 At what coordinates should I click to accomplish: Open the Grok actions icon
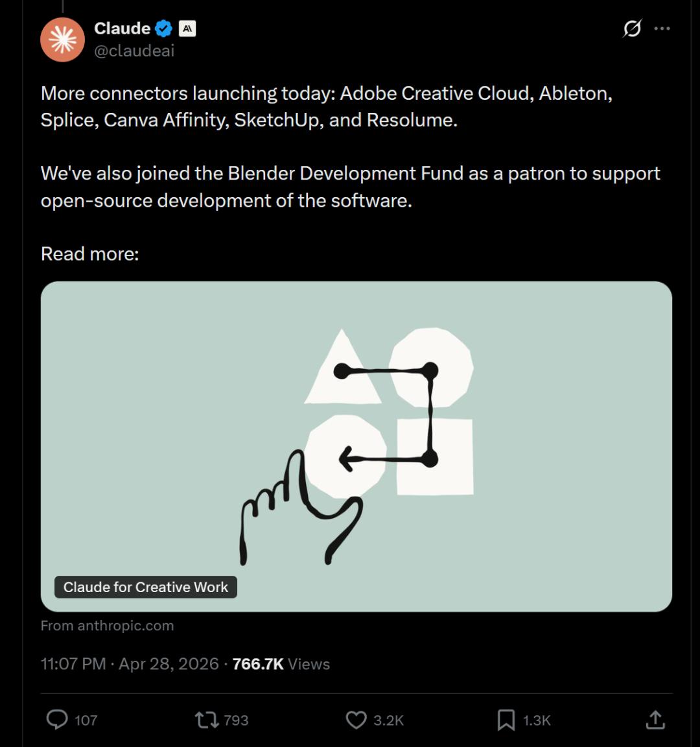click(x=632, y=29)
